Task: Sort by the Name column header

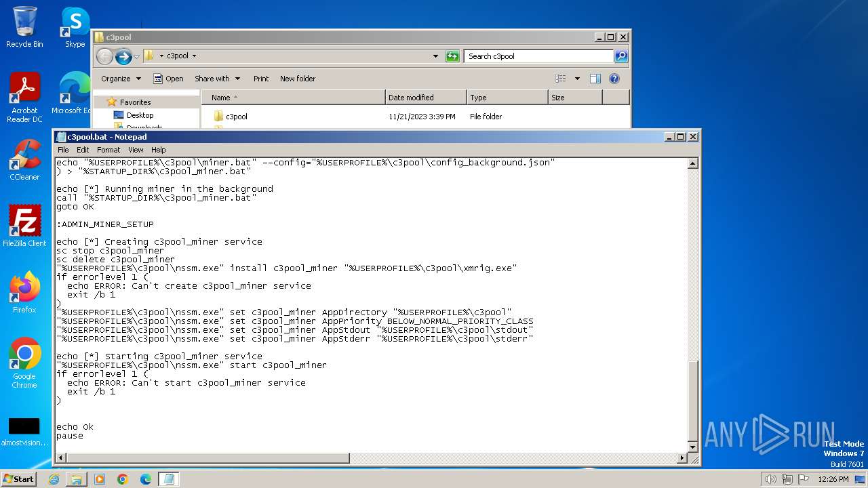Action: point(293,98)
